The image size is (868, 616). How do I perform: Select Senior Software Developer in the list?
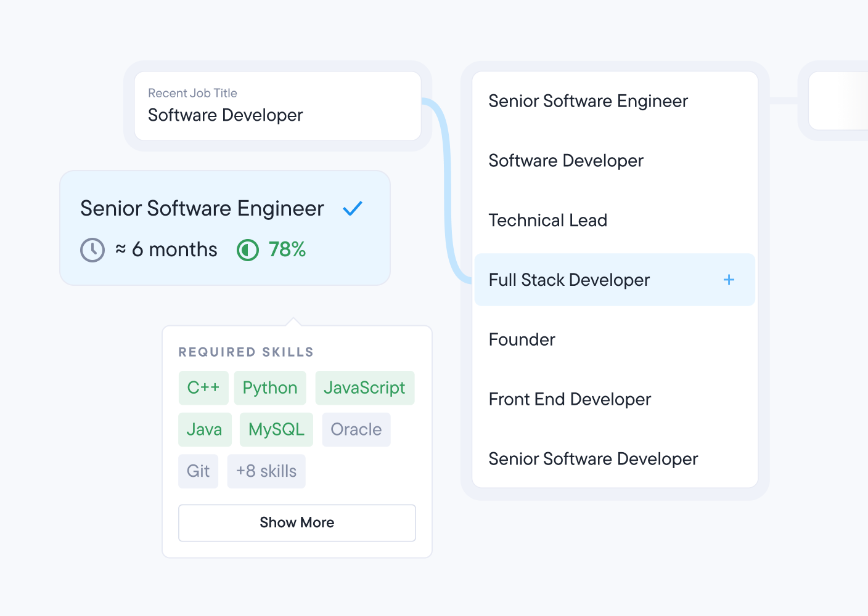593,459
